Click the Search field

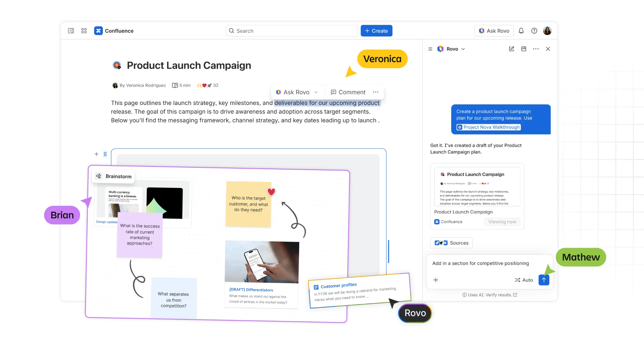click(292, 31)
